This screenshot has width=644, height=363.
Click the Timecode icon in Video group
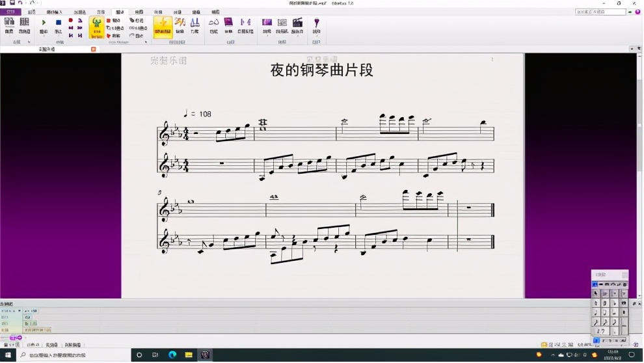coord(282,25)
